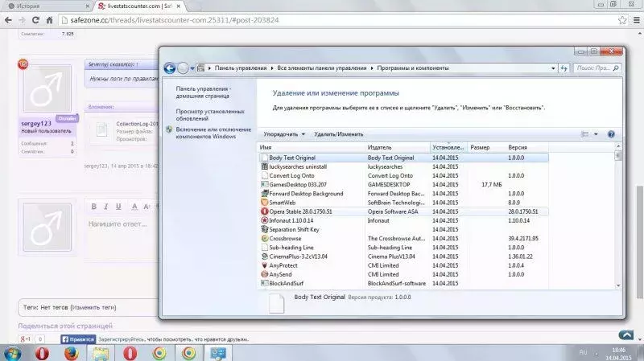Click the bold B editor button

click(93, 207)
